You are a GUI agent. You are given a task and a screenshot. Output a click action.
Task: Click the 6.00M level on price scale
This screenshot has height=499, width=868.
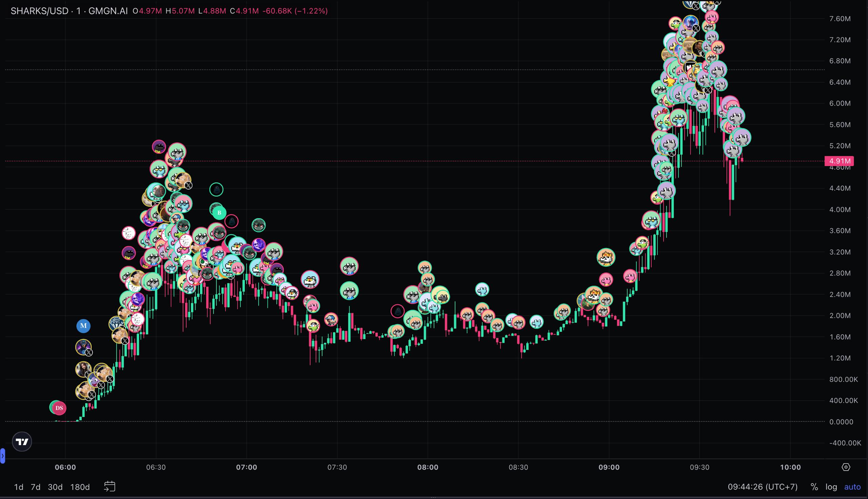(840, 103)
